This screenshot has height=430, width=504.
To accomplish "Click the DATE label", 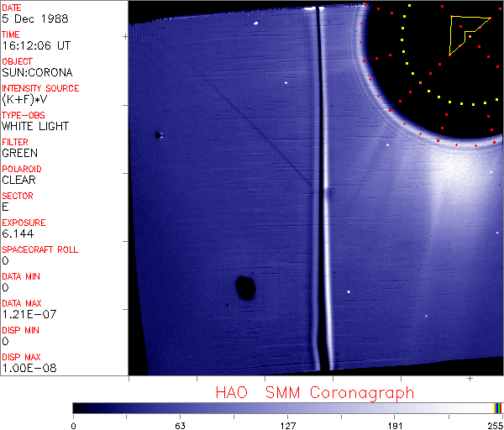I will (12, 8).
